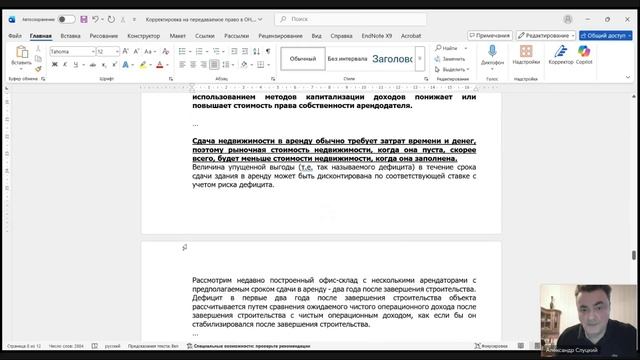Apply the Обычный style
The width and height of the screenshot is (640, 360).
[303, 59]
